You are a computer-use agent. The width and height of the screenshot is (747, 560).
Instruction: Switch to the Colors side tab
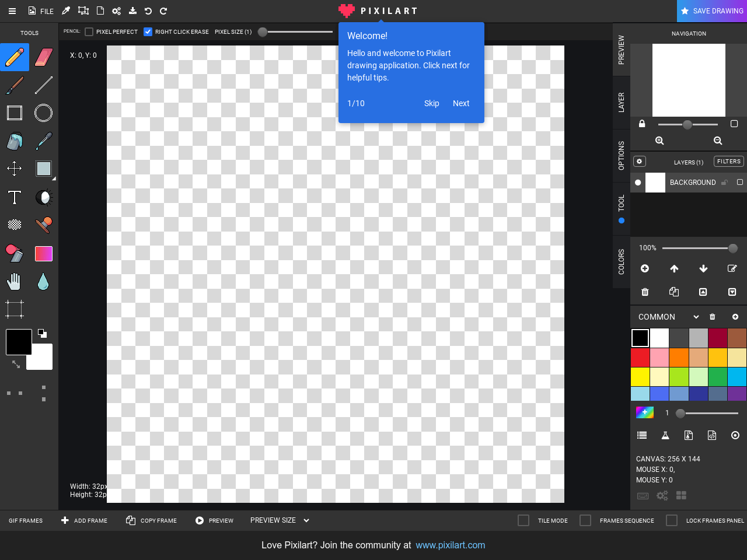point(622,262)
